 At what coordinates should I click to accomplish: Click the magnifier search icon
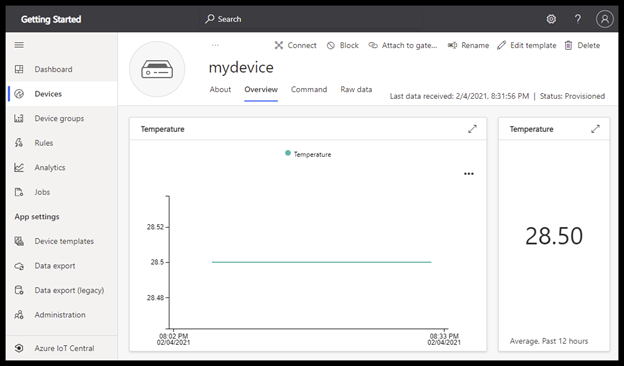[210, 19]
